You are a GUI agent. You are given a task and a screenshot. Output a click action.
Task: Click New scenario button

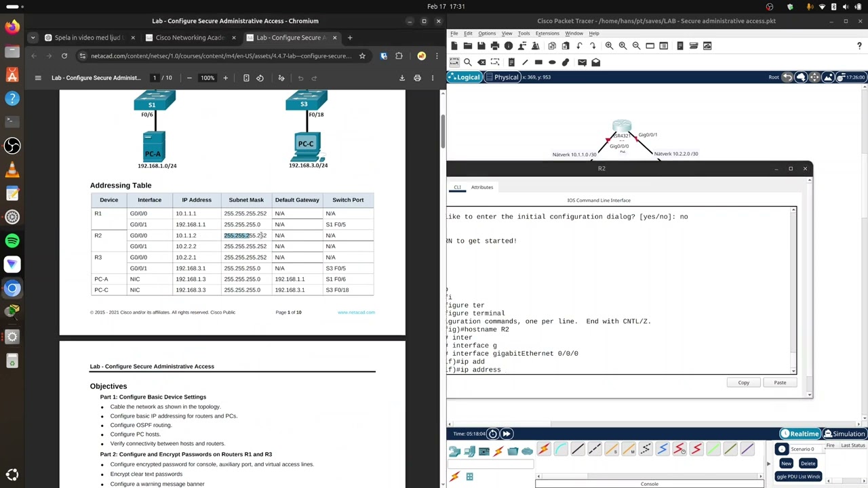pos(786,464)
